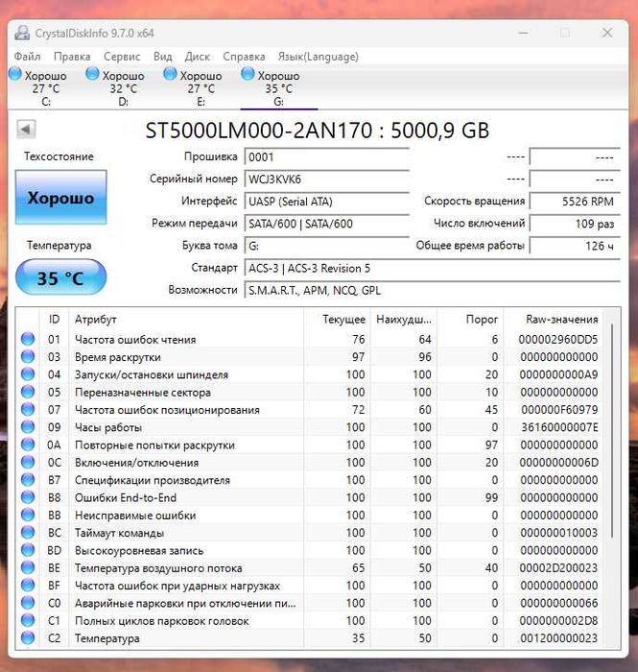The width and height of the screenshot is (638, 672).
Task: Click status orb for attribute 07
Action: click(x=28, y=409)
